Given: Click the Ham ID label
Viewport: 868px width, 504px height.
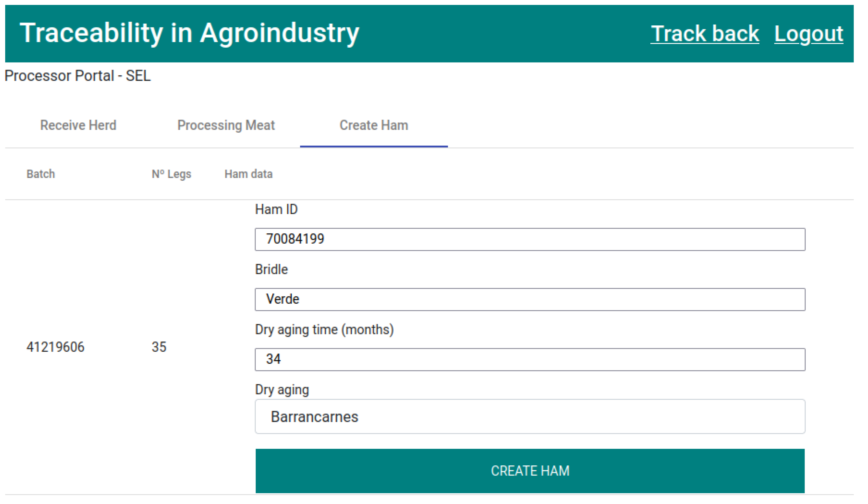Looking at the screenshot, I should click(276, 209).
